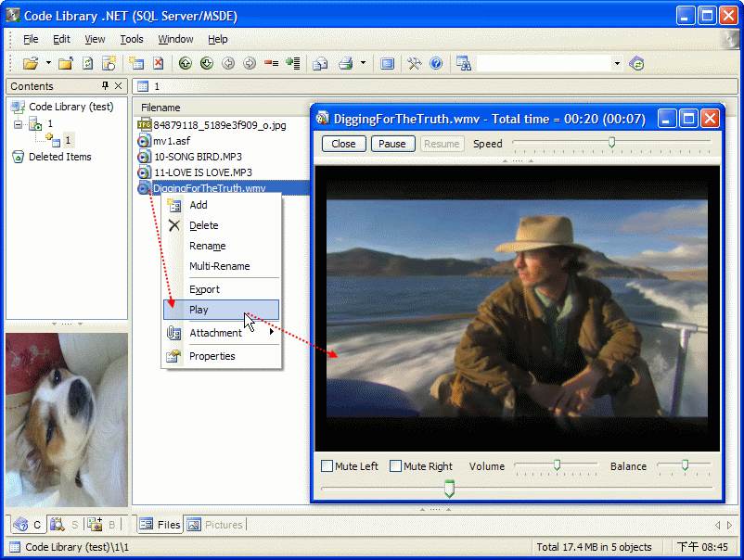Viewport: 744px width, 560px height.
Task: Click the red minus collapse list icon
Action: pyautogui.click(x=272, y=63)
